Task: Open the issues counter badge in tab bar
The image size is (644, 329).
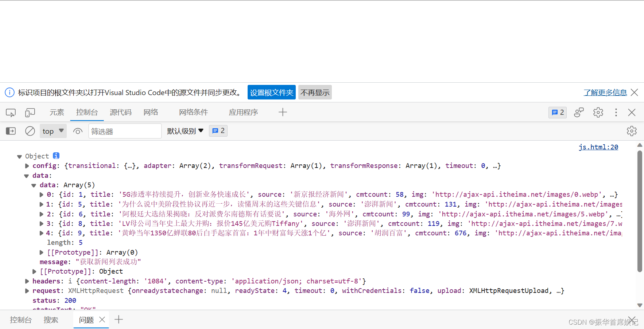Action: pos(558,112)
